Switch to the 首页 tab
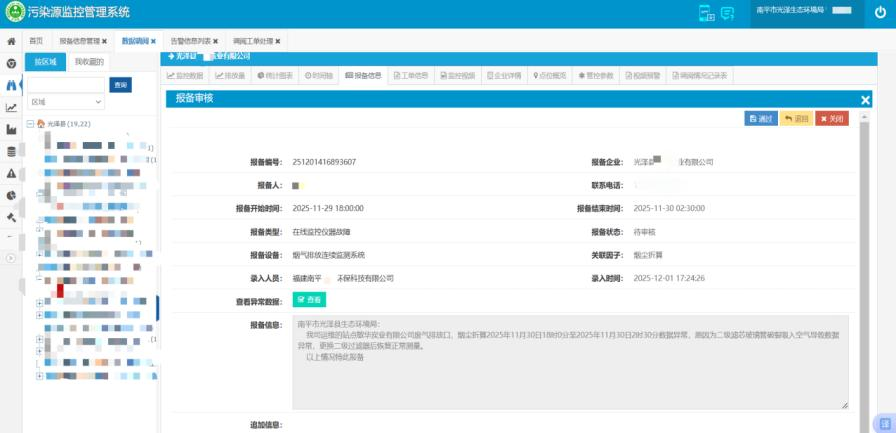896x433 pixels. 36,42
